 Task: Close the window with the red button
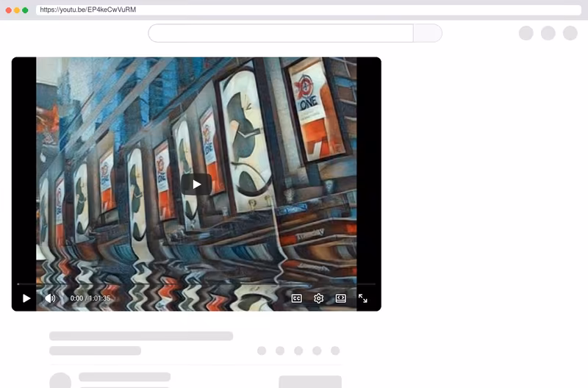pyautogui.click(x=9, y=10)
